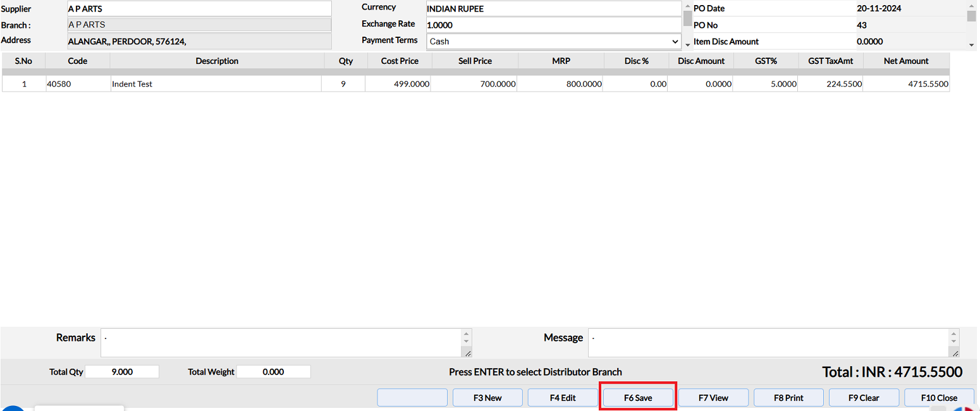Screen dimensions: 980x411
Task: Click the F6 Save button
Action: [x=638, y=398]
